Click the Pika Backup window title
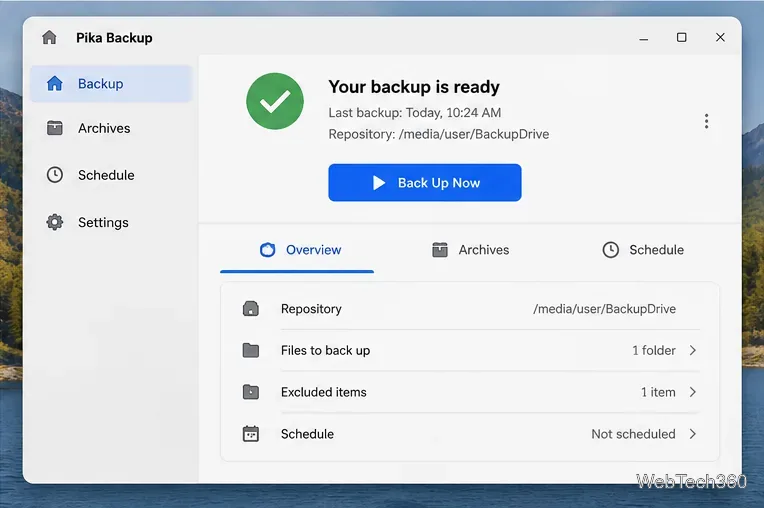 point(114,38)
